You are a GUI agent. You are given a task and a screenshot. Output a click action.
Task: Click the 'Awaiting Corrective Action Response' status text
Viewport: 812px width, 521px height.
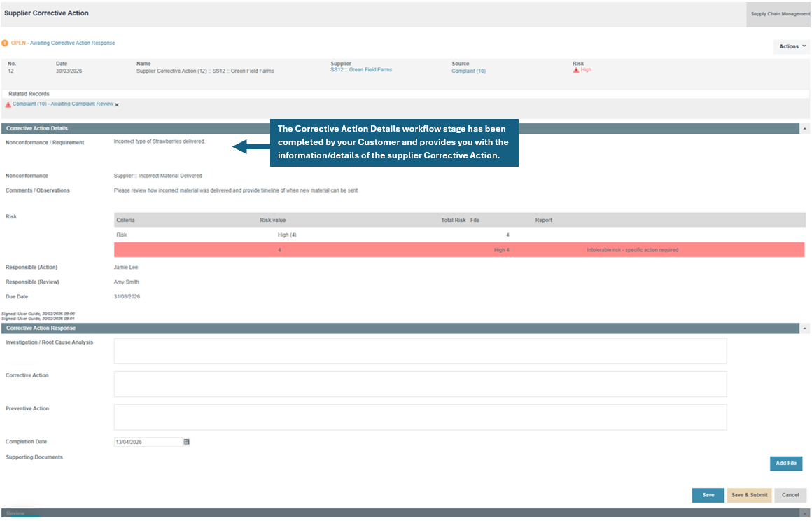[73, 43]
